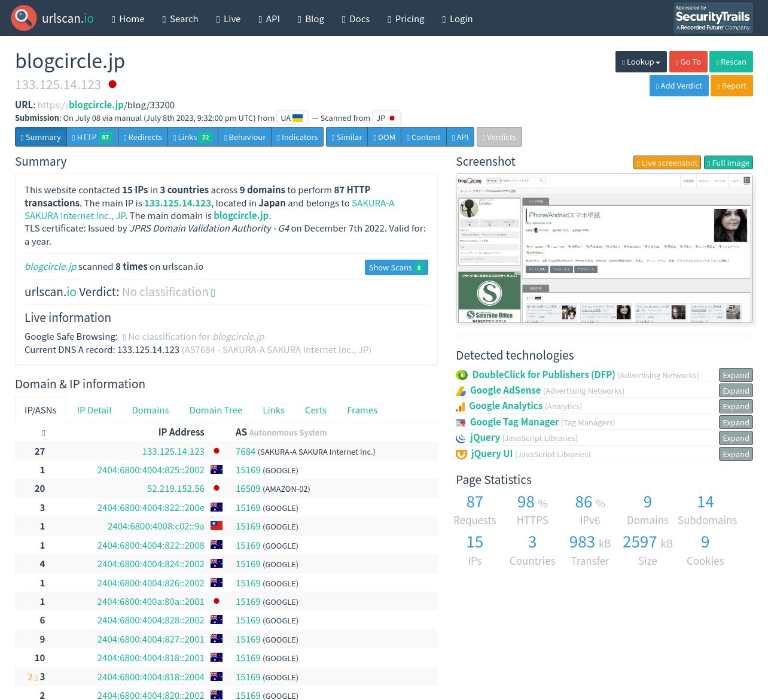Click the Verdicts tab button
This screenshot has width=768, height=700.
pyautogui.click(x=499, y=137)
